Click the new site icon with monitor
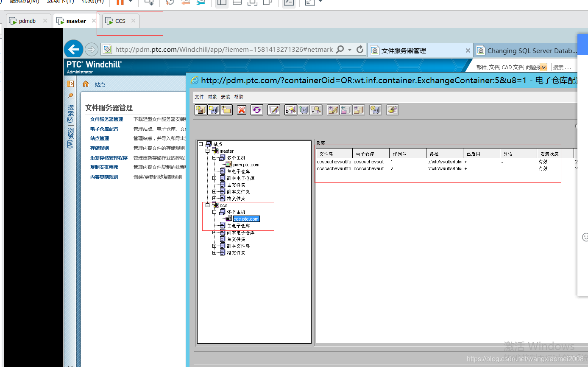The height and width of the screenshot is (367, 588). coord(201,110)
